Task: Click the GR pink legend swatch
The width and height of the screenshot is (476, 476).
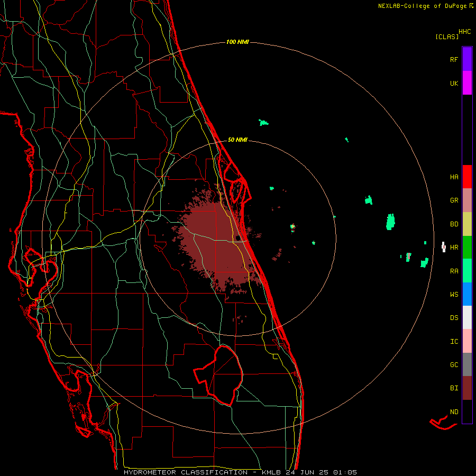Action: pyautogui.click(x=467, y=200)
